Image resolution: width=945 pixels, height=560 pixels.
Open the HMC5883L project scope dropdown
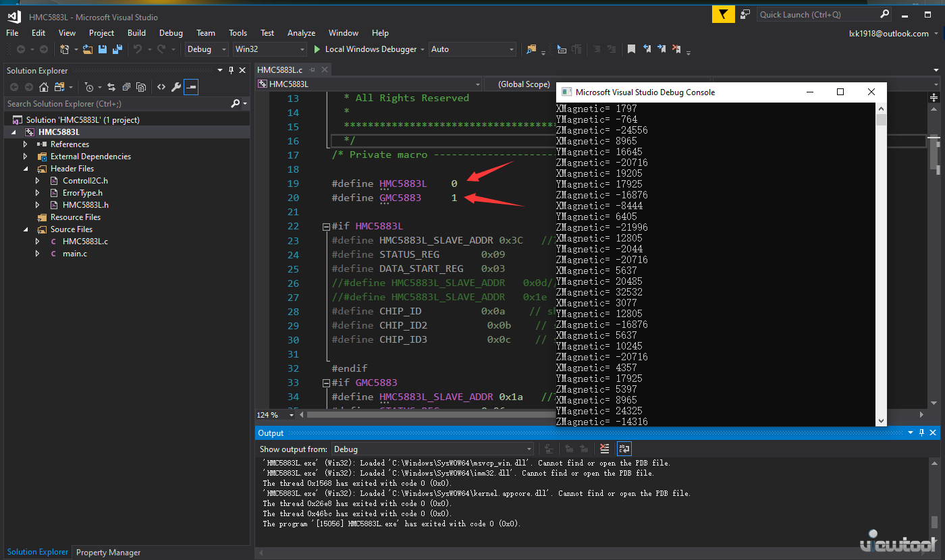(369, 84)
